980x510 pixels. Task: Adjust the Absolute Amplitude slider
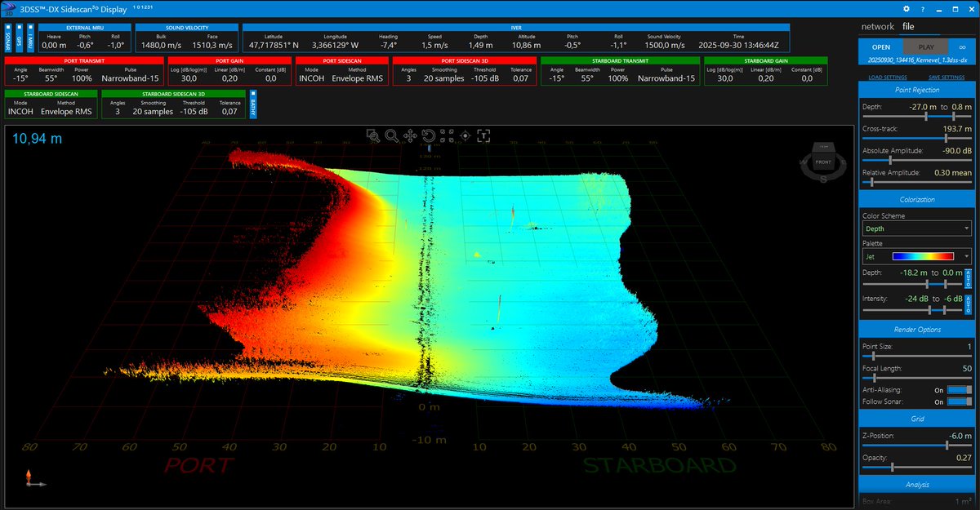click(x=916, y=160)
